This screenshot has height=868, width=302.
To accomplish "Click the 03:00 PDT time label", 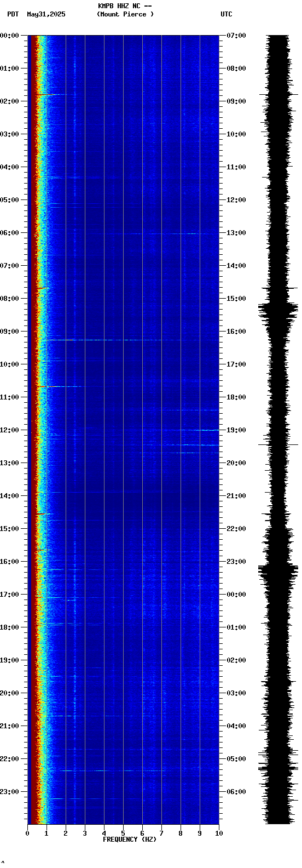I will [9, 134].
